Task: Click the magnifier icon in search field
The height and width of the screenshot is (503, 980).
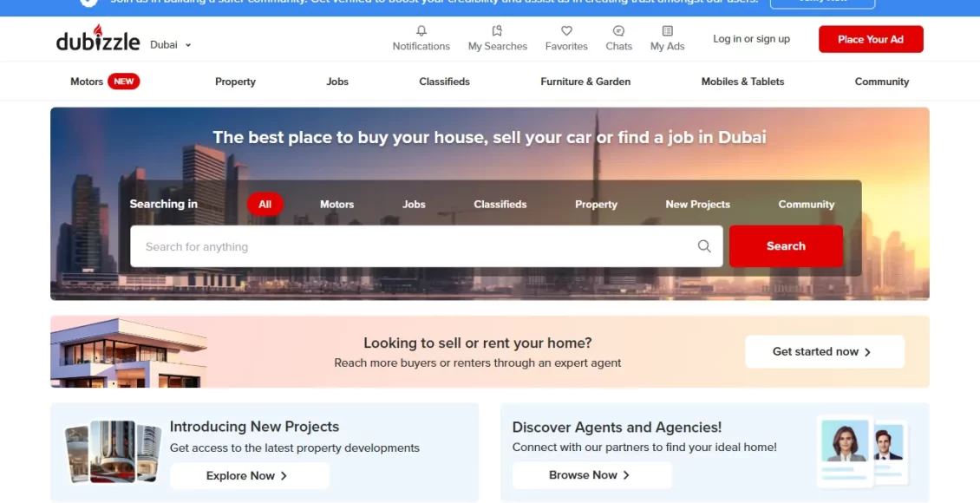Action: 704,246
